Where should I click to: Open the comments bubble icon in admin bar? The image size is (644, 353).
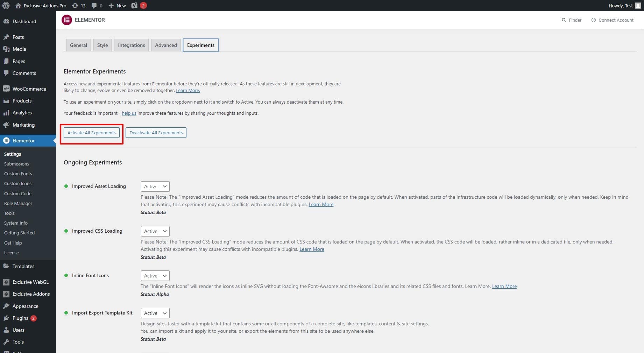point(94,6)
